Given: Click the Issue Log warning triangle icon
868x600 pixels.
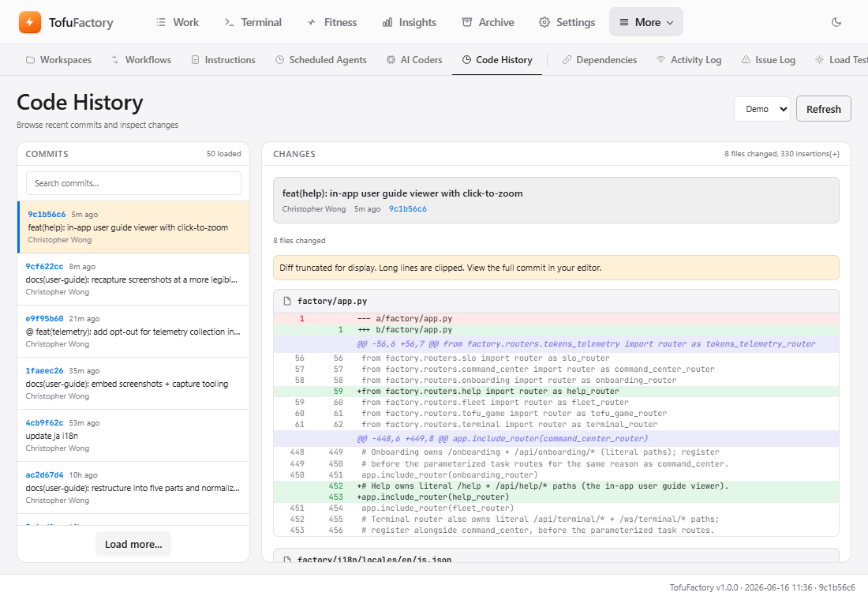Looking at the screenshot, I should (x=746, y=60).
